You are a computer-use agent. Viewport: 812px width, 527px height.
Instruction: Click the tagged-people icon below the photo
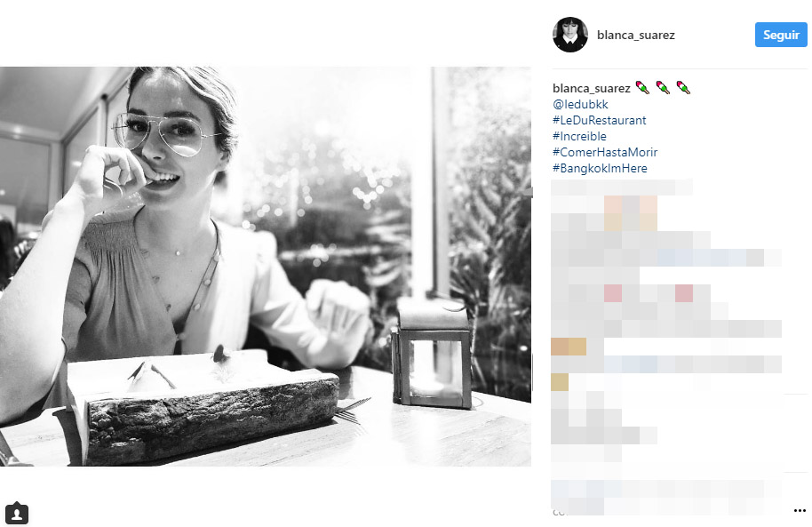pyautogui.click(x=17, y=513)
